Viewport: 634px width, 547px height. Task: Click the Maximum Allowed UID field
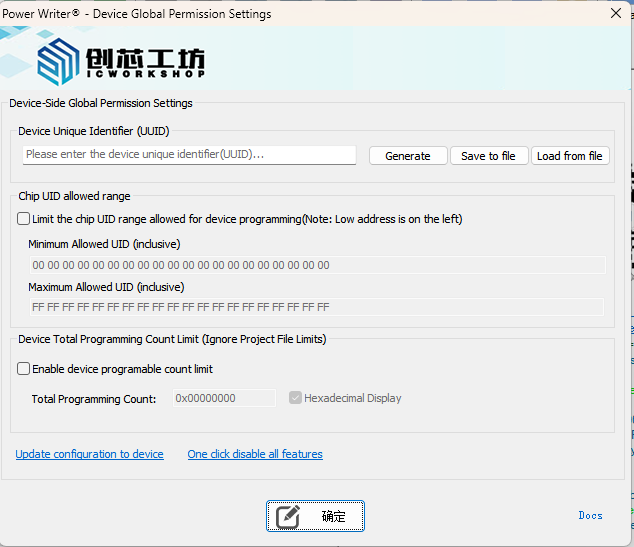tap(317, 307)
